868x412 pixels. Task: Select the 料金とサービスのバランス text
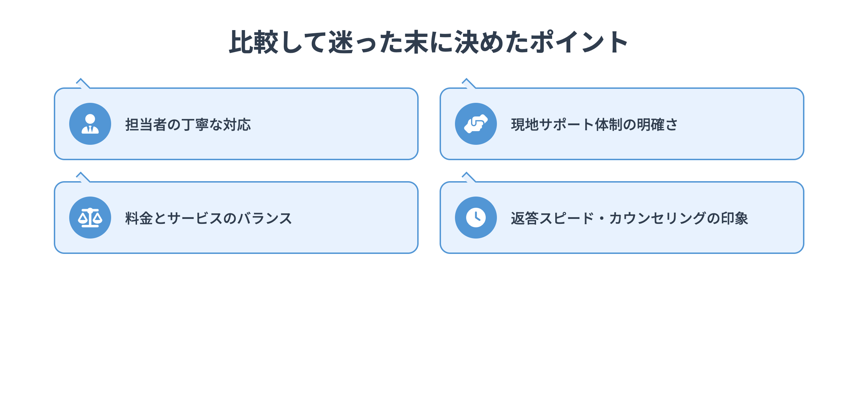pos(209,218)
